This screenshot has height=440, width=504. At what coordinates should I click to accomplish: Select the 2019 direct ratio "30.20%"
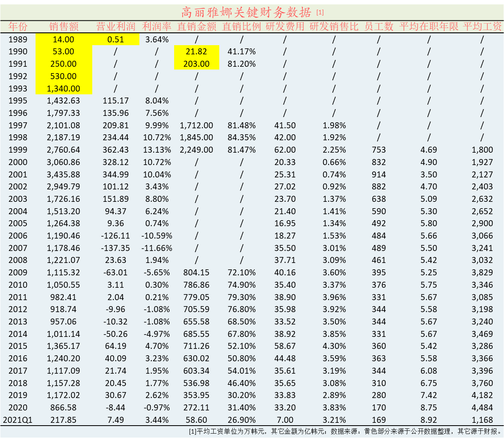[242, 395]
